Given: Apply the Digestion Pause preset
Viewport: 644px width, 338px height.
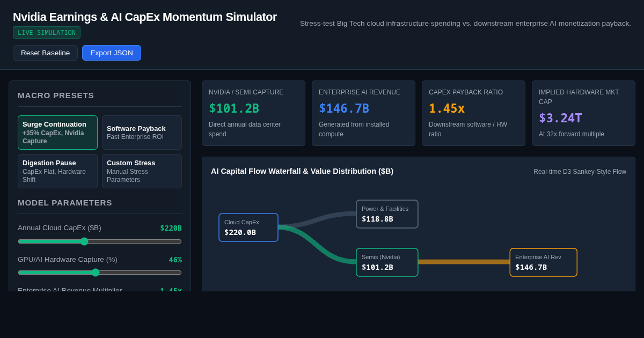Looking at the screenshot, I should 57,171.
